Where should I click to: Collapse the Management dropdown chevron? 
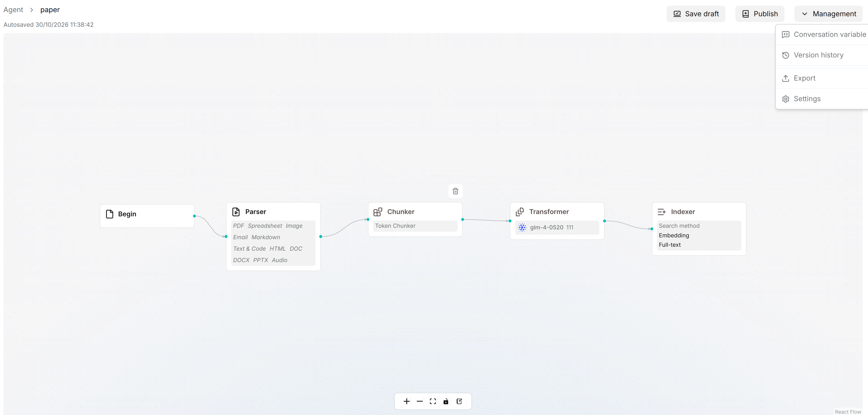(x=805, y=14)
